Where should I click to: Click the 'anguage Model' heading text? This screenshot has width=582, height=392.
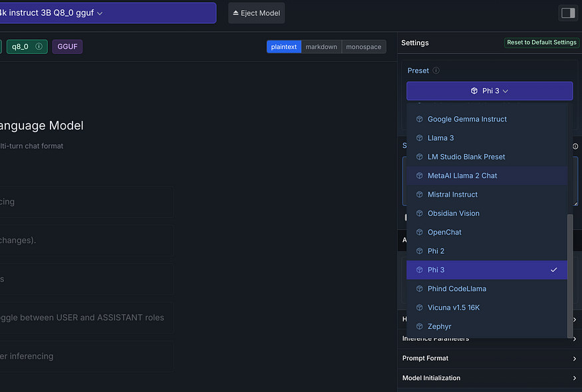41,126
